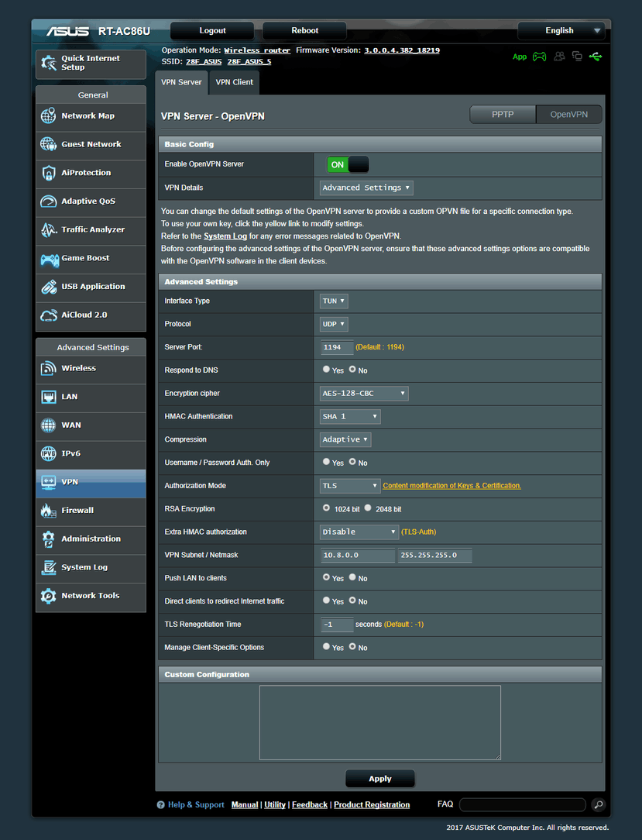Click the VPN Subnet 10.8.0.0 field
Viewport: 642px width, 840px height.
pyautogui.click(x=358, y=555)
